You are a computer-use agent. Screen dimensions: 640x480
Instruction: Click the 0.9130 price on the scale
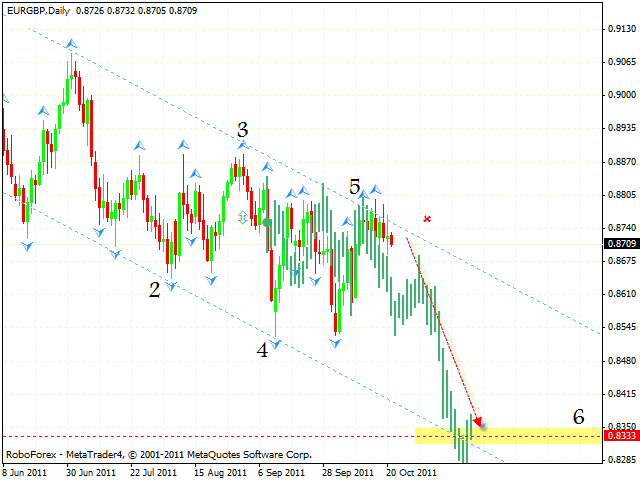point(620,29)
